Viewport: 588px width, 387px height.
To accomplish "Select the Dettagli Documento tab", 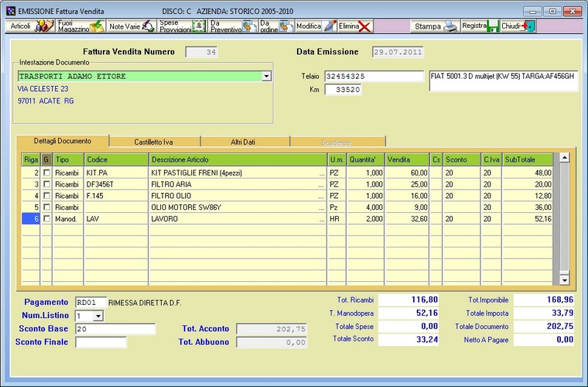I will point(62,141).
